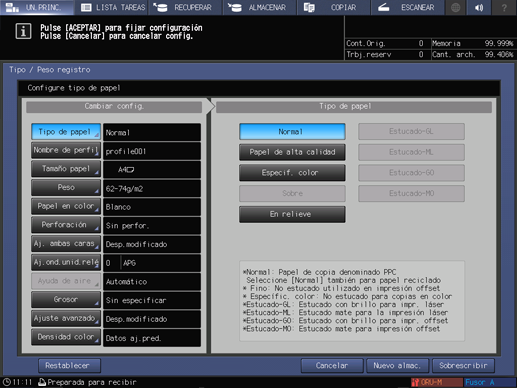Open the UN. PRINC. main unit tab
The height and width of the screenshot is (388, 517).
(37, 7)
